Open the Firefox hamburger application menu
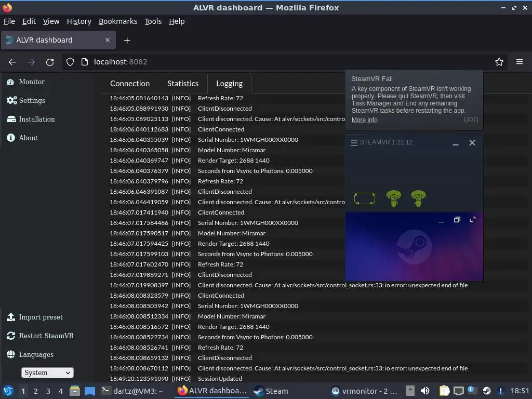Image resolution: width=532 pixels, height=399 pixels. pos(520,62)
